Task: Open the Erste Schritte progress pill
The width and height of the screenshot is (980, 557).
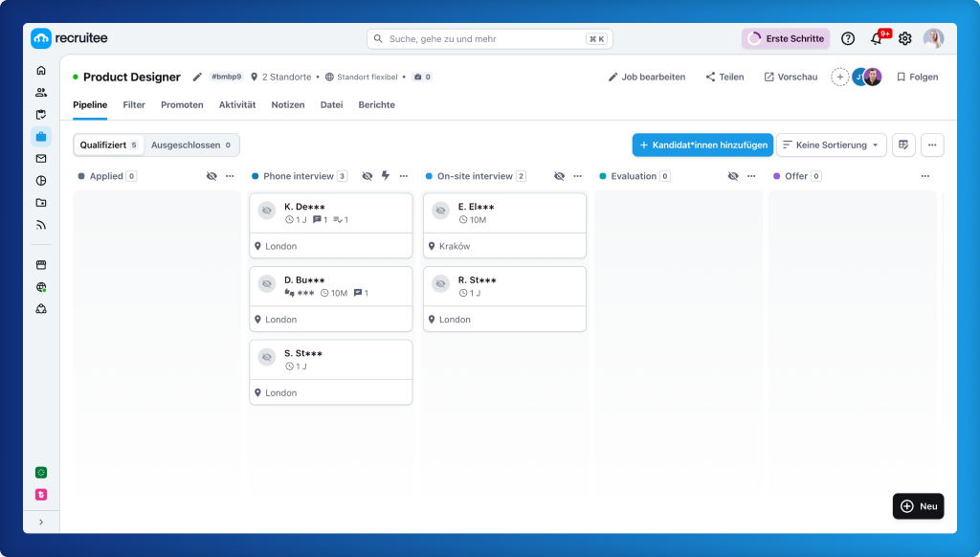Action: [785, 37]
